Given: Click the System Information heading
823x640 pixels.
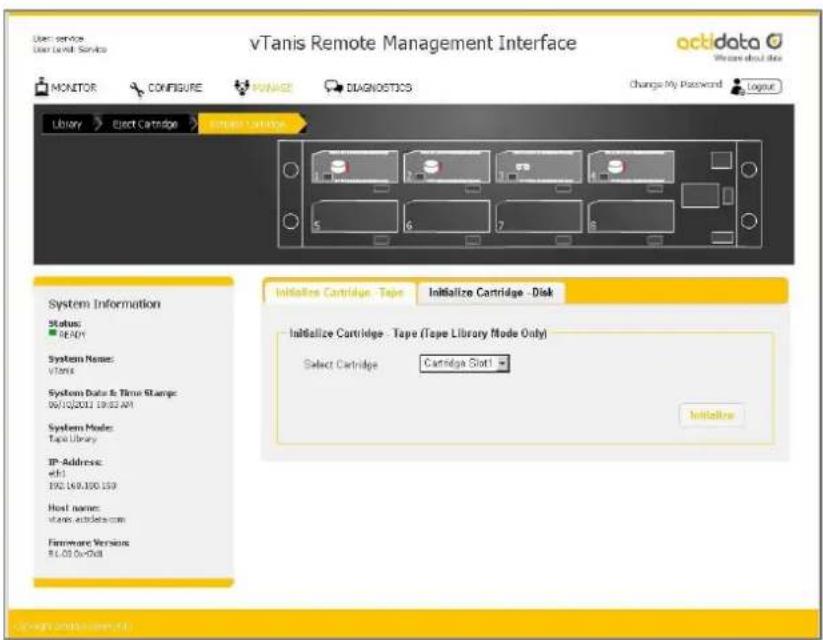Looking at the screenshot, I should pos(104,304).
